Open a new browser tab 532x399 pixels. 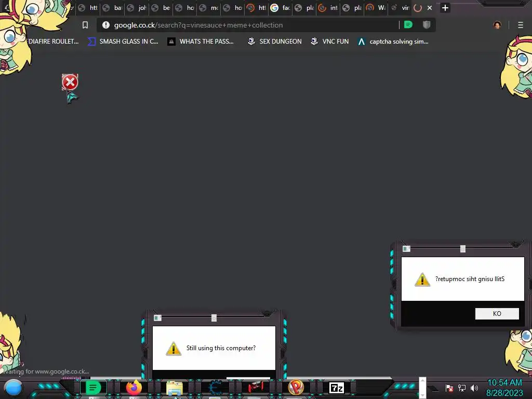point(445,8)
